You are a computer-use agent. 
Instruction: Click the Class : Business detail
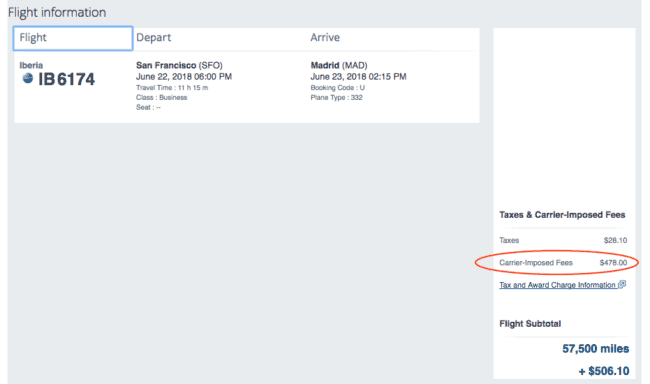click(x=161, y=97)
